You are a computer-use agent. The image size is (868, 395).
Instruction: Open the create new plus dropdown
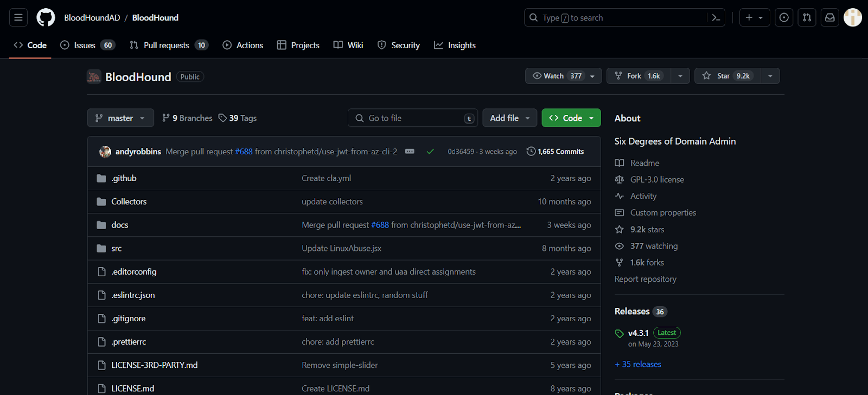754,17
